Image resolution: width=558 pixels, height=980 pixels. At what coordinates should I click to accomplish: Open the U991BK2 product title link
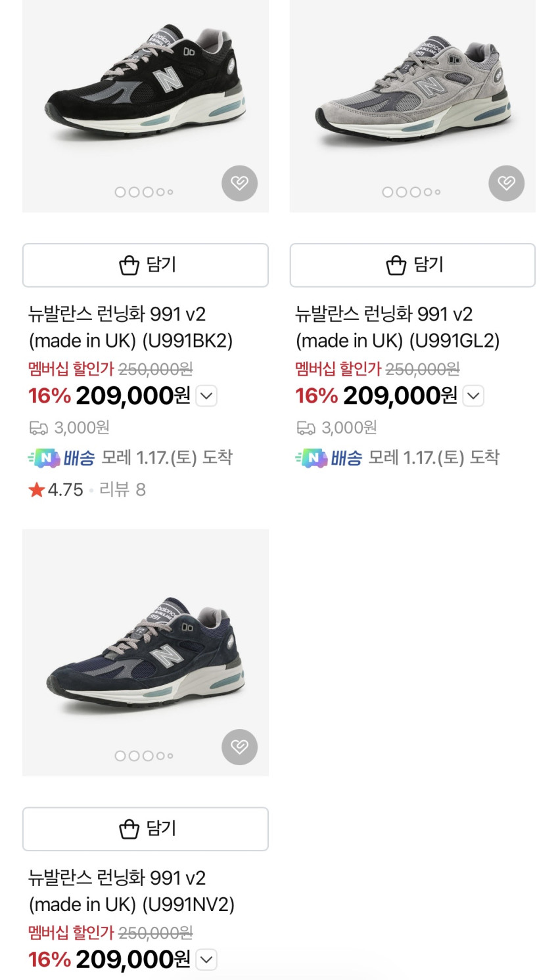coord(130,327)
